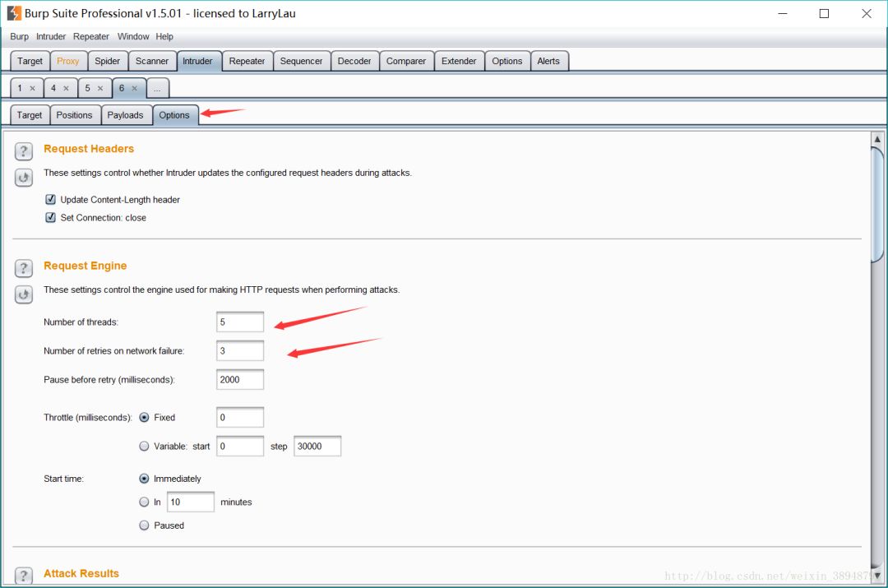Switch to the Extender tab
The height and width of the screenshot is (588, 888).
[x=459, y=61]
